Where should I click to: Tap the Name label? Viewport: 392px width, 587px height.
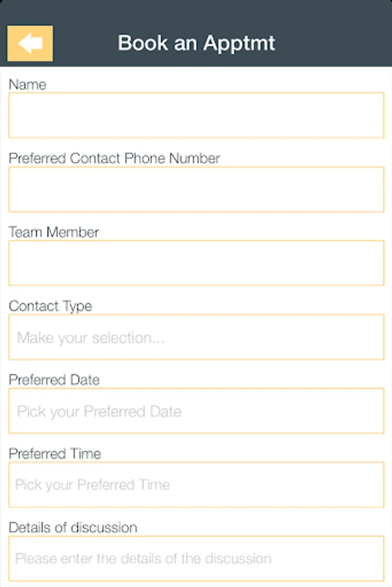click(x=27, y=85)
